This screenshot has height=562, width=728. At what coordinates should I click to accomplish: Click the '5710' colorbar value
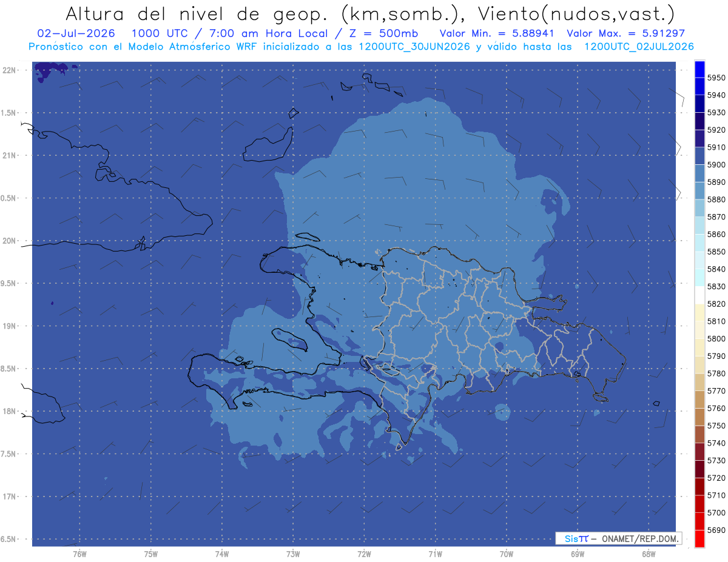tap(716, 495)
